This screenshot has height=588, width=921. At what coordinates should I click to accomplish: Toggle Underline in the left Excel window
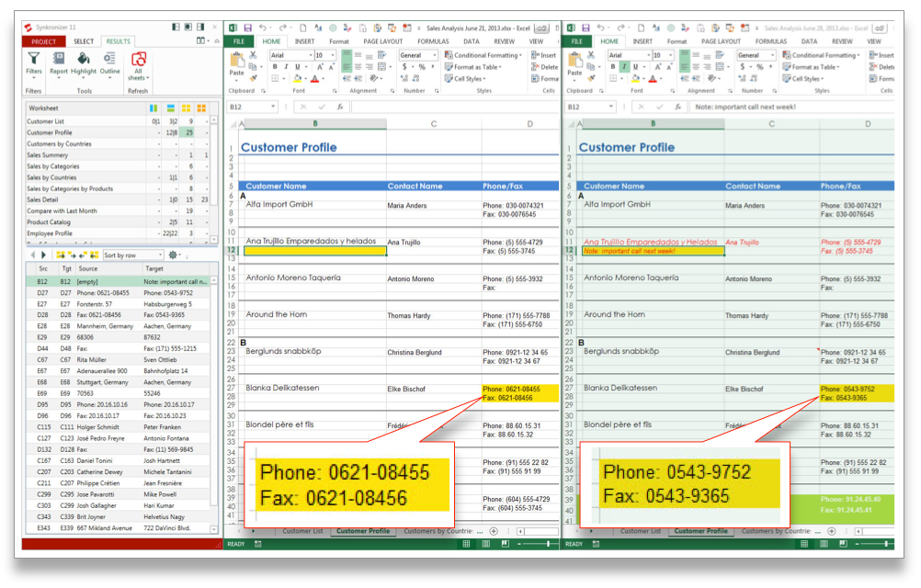click(297, 67)
